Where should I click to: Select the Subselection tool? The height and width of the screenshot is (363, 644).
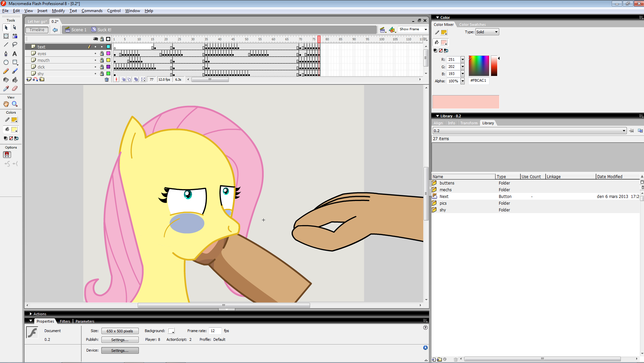coord(15,27)
